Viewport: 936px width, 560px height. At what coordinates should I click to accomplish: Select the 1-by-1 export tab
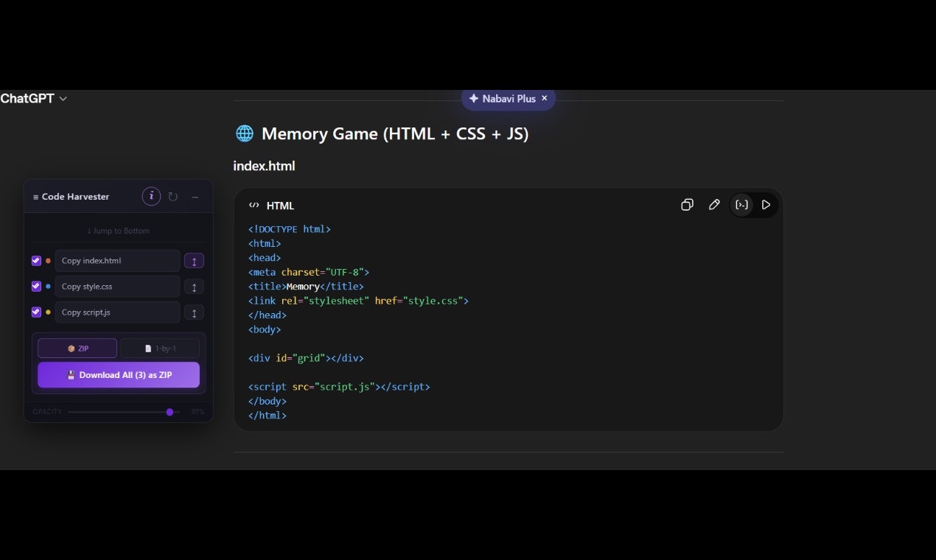(160, 348)
